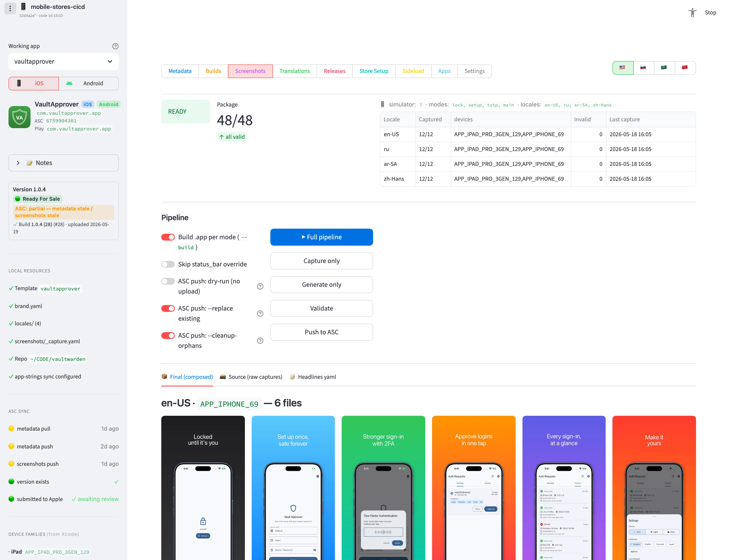The image size is (730, 560).
Task: Stop the running app
Action: pyautogui.click(x=710, y=13)
